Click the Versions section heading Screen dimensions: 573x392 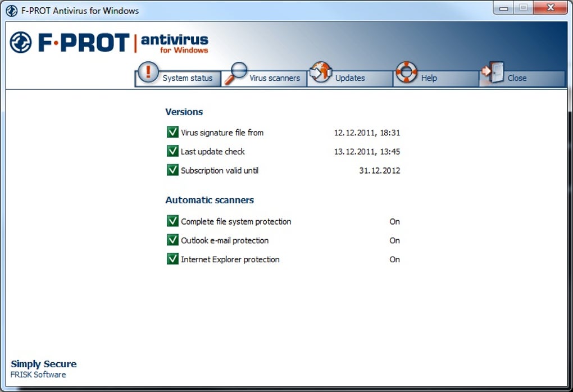click(x=184, y=112)
